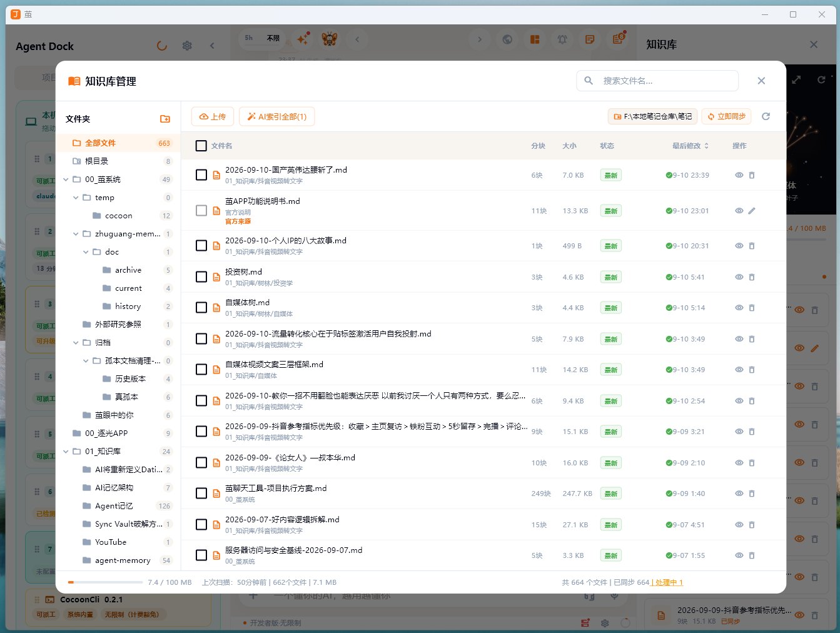840x633 pixels.
Task: Delete 自媒体树.md using the trash icon
Action: click(x=752, y=308)
